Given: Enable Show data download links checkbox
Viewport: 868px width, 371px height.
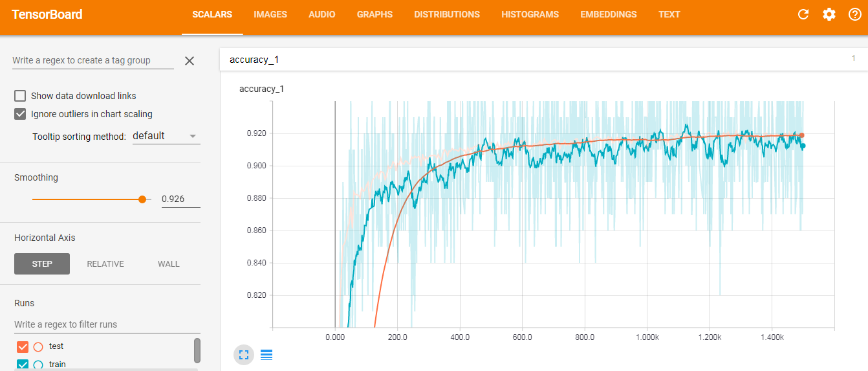Looking at the screenshot, I should (20, 96).
